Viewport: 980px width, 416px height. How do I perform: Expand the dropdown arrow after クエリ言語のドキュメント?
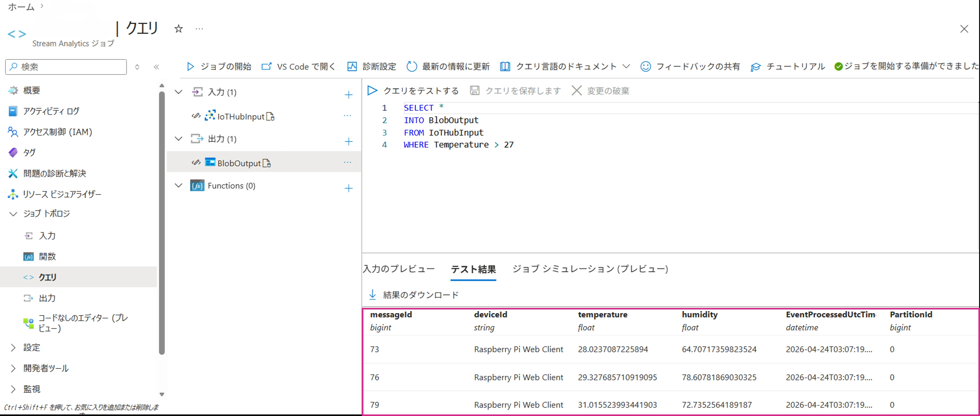(x=626, y=67)
